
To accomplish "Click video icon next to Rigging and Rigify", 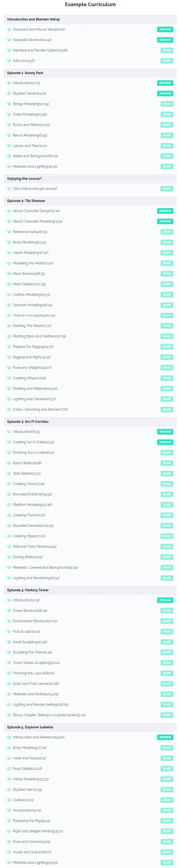I will 9,357.
